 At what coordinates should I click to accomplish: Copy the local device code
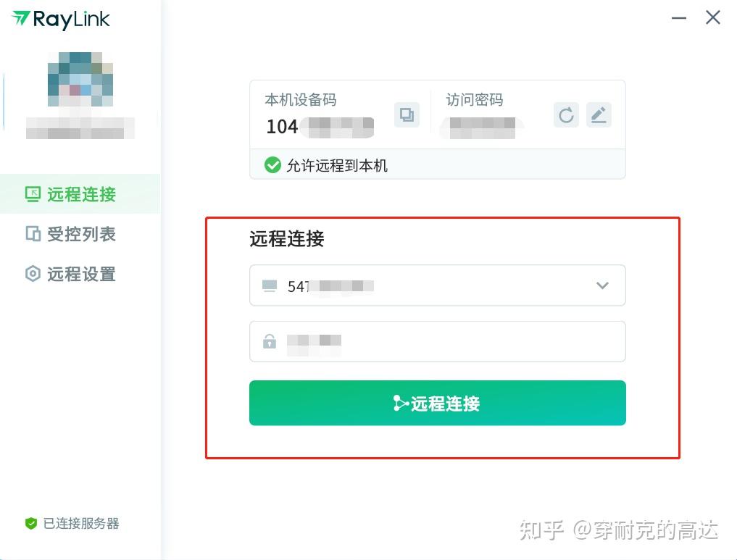(407, 114)
